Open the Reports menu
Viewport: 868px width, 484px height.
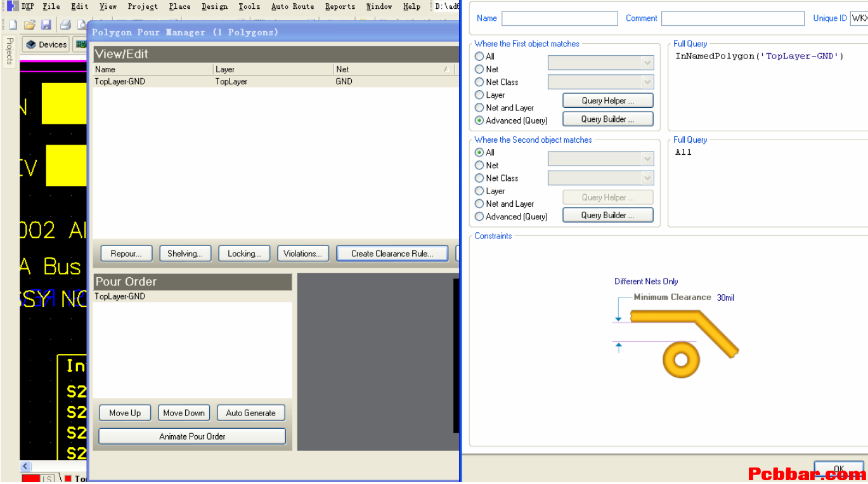coord(340,6)
